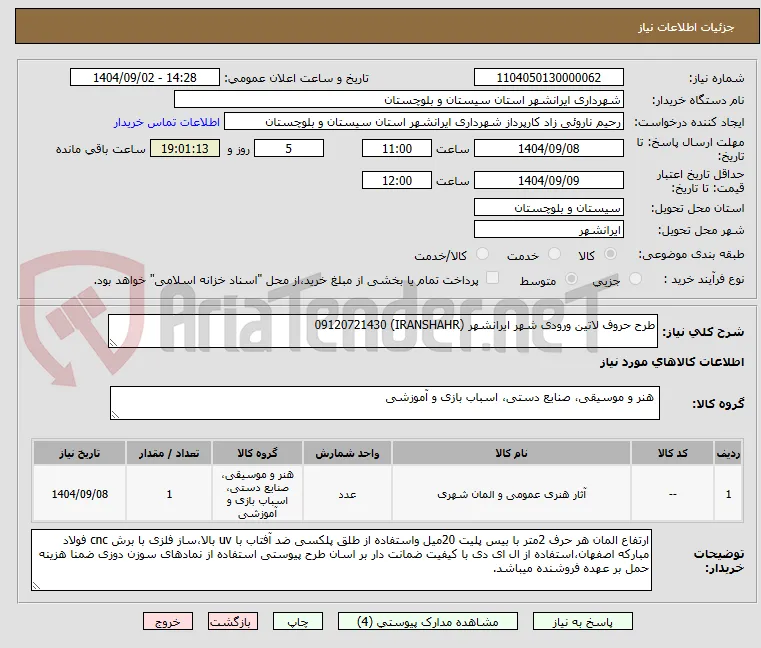Click the طبقه بندی موضوعی label
Viewport: 761px width, 648px height.
[691, 254]
